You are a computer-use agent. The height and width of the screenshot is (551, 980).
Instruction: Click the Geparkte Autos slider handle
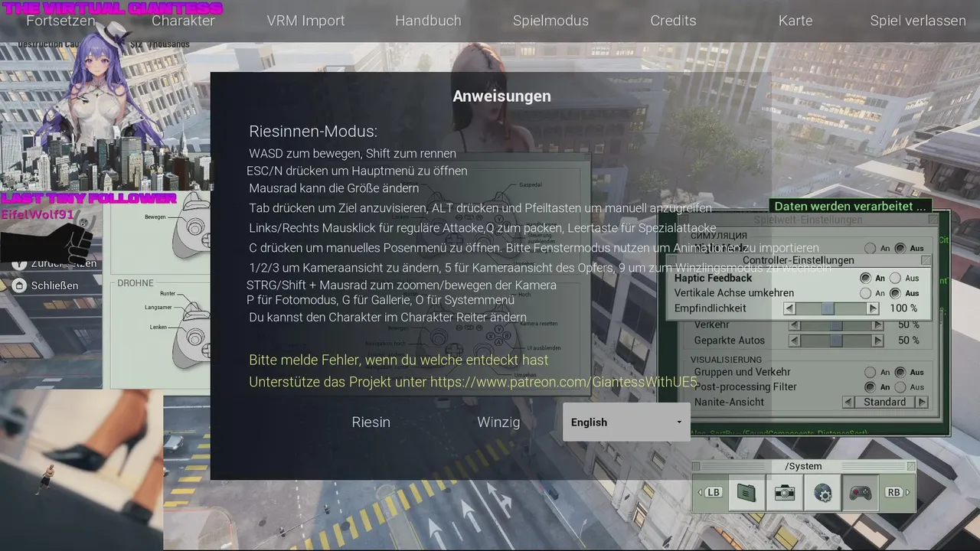pyautogui.click(x=836, y=341)
